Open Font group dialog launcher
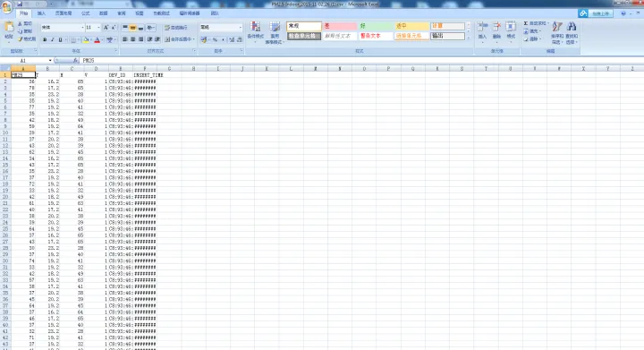 [115, 51]
